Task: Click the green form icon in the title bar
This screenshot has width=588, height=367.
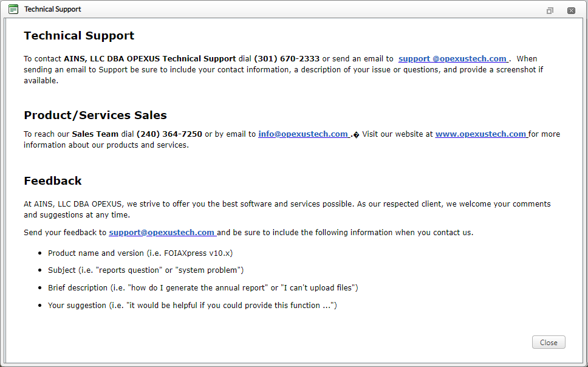Action: (x=13, y=9)
